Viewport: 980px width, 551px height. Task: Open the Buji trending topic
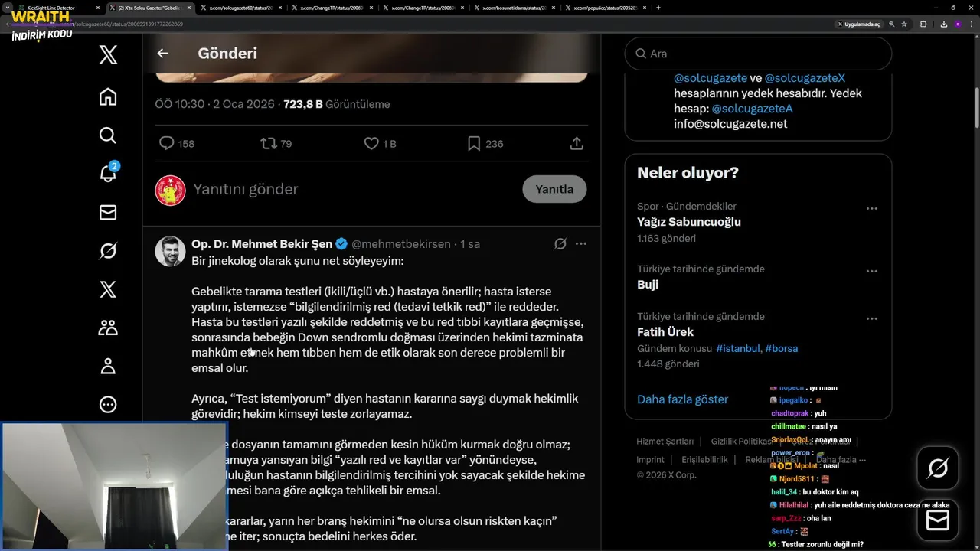[648, 285]
